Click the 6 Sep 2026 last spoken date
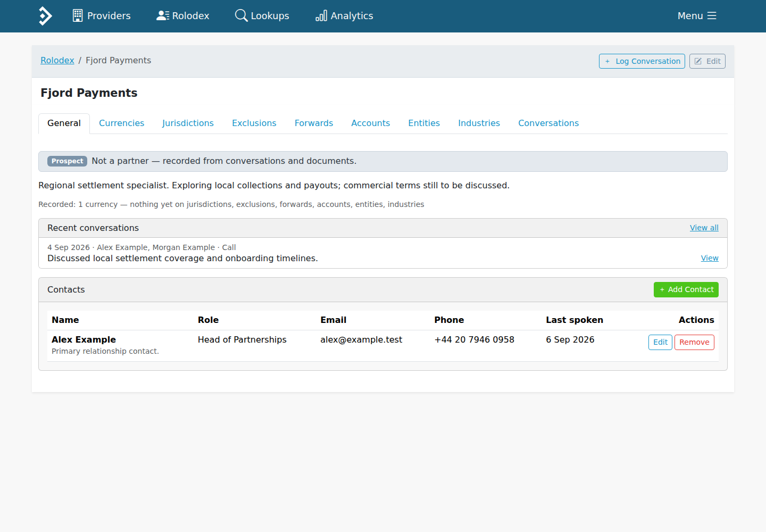 tap(570, 339)
